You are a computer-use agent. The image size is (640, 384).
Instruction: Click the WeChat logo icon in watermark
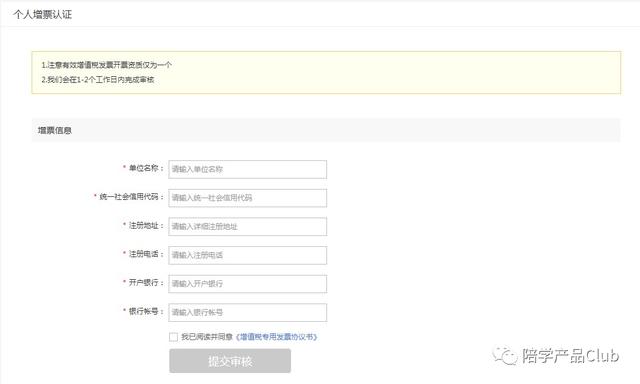coord(505,356)
